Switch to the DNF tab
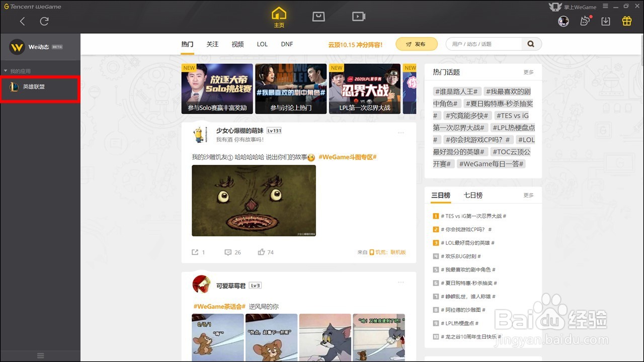 287,44
